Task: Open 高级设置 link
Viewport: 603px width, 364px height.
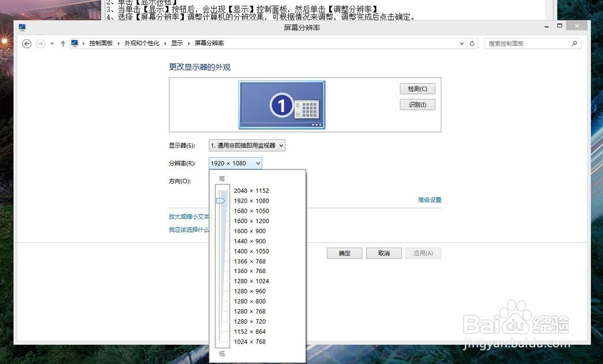Action: pyautogui.click(x=429, y=200)
